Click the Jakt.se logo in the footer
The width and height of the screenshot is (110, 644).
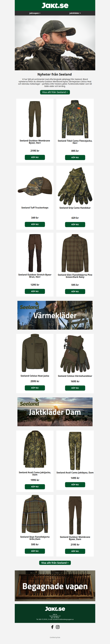click(55, 609)
